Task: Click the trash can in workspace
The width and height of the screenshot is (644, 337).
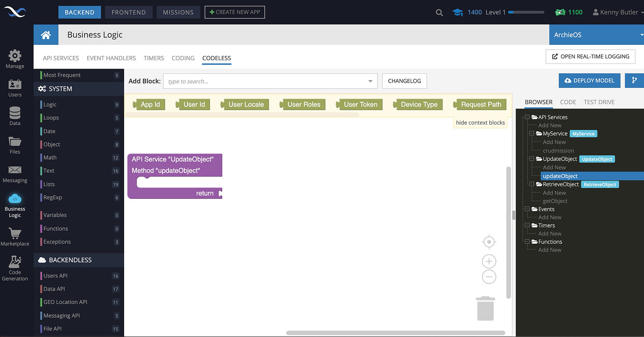Action: [485, 309]
